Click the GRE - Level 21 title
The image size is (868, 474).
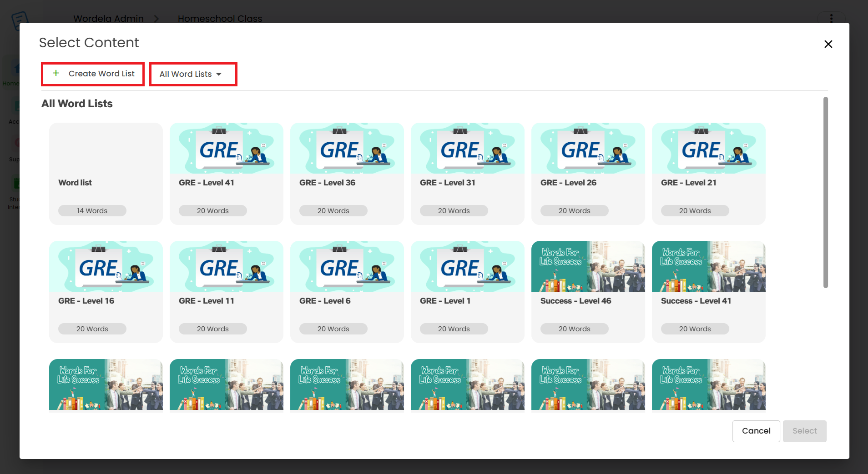tap(689, 183)
